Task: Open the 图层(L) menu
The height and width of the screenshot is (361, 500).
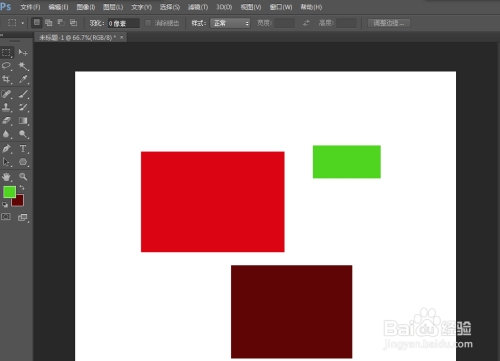Action: coord(113,7)
